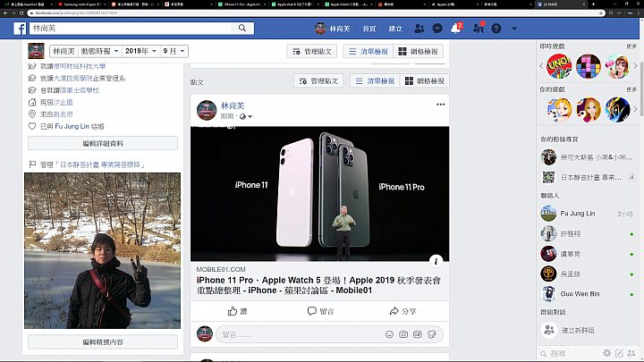Click profile picture thumbnail in timeline bar

[x=36, y=51]
